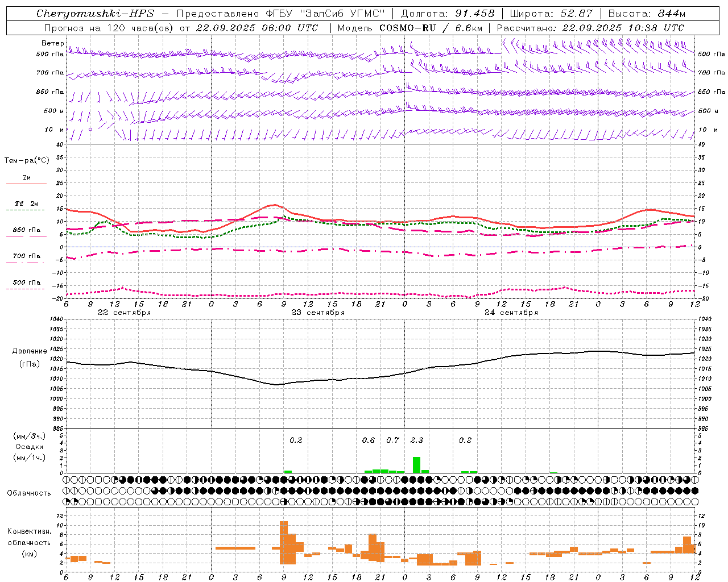The height and width of the screenshot is (582, 728).
Task: Click the 'Давление' pressure chart title
Action: [30, 351]
